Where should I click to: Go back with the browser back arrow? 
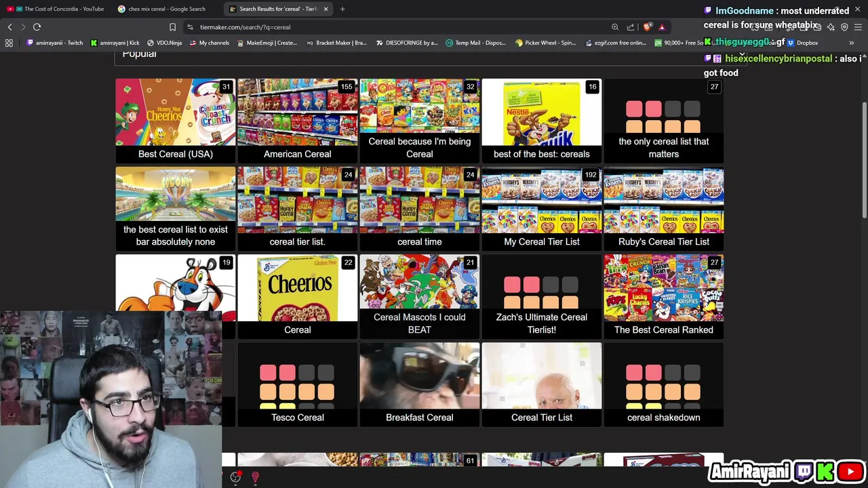coord(9,27)
